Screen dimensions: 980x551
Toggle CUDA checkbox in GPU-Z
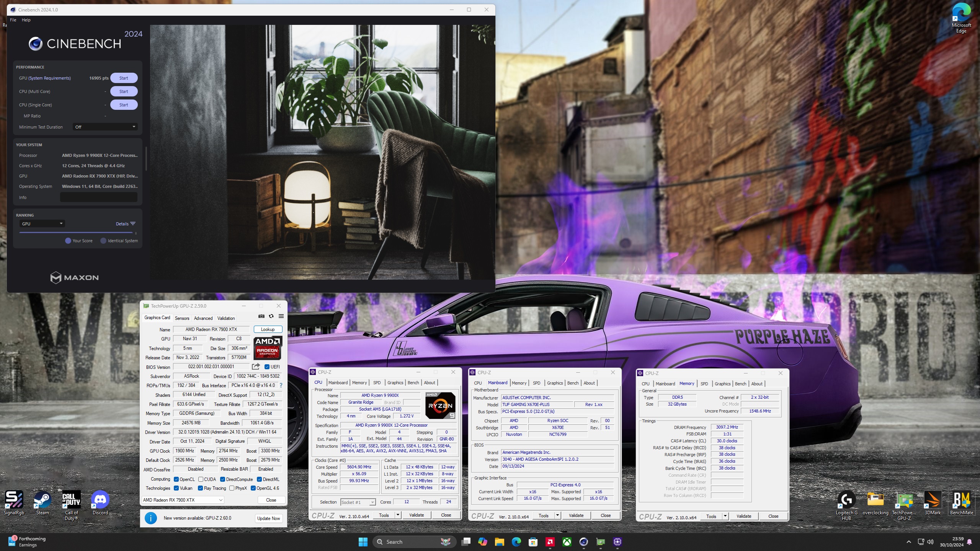coord(201,479)
